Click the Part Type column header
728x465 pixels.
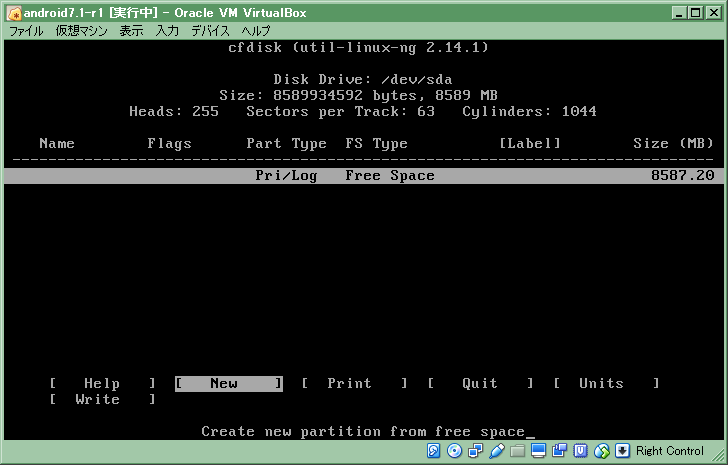286,143
